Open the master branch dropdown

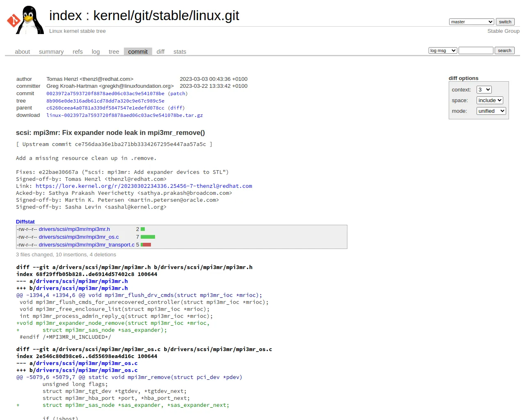471,22
